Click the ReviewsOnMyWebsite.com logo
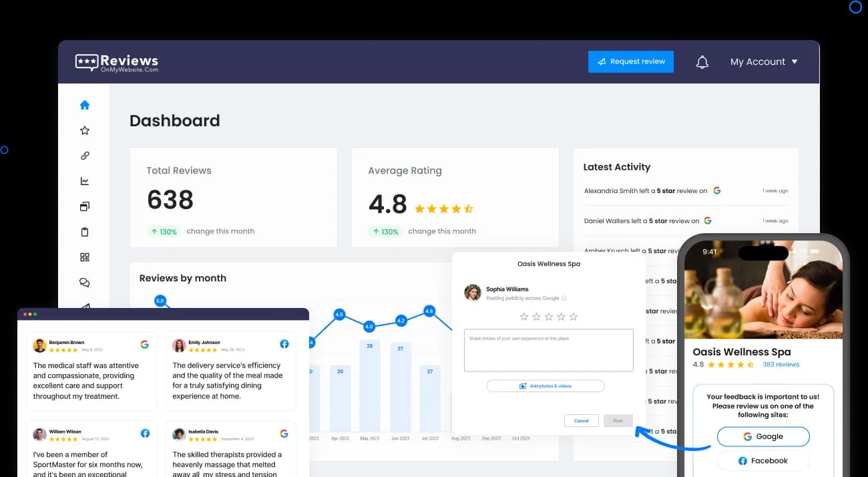Screen dimensions: 868x477 click(117, 63)
